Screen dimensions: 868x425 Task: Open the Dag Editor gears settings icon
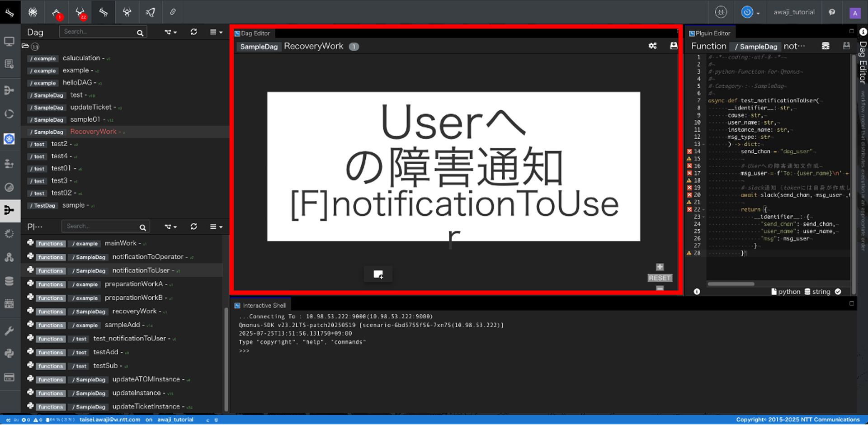[x=652, y=46]
